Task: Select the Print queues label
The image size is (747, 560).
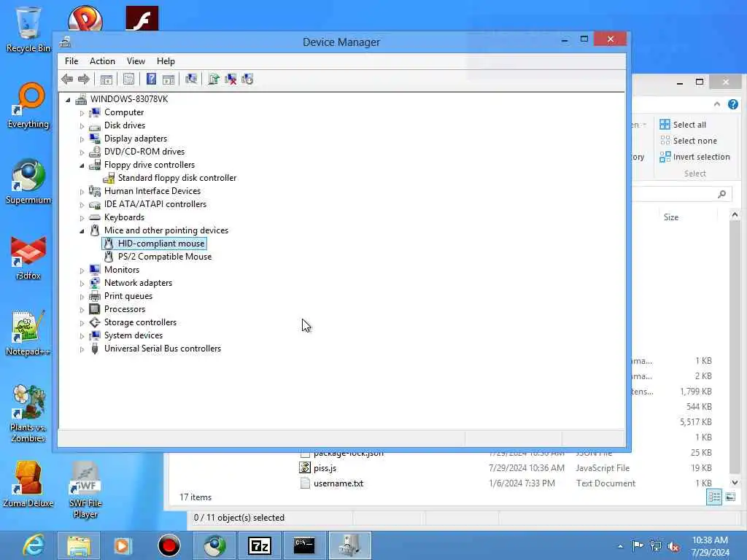Action: 128,296
